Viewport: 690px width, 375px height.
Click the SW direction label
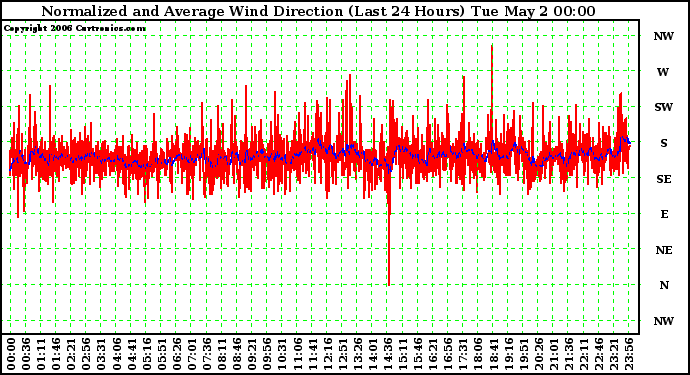pos(664,107)
